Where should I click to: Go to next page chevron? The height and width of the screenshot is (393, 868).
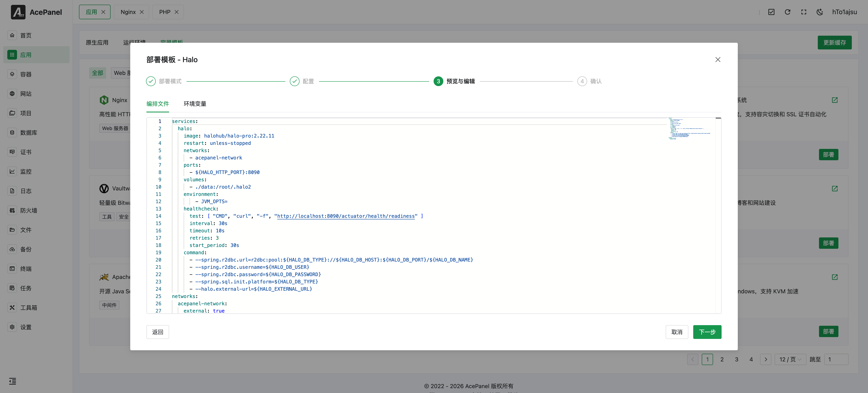[766, 359]
